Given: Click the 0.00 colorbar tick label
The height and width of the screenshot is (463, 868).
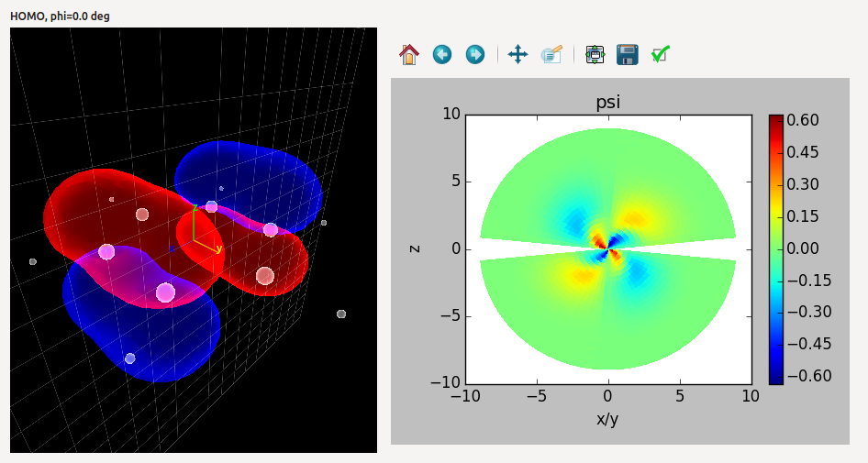Looking at the screenshot, I should (802, 248).
